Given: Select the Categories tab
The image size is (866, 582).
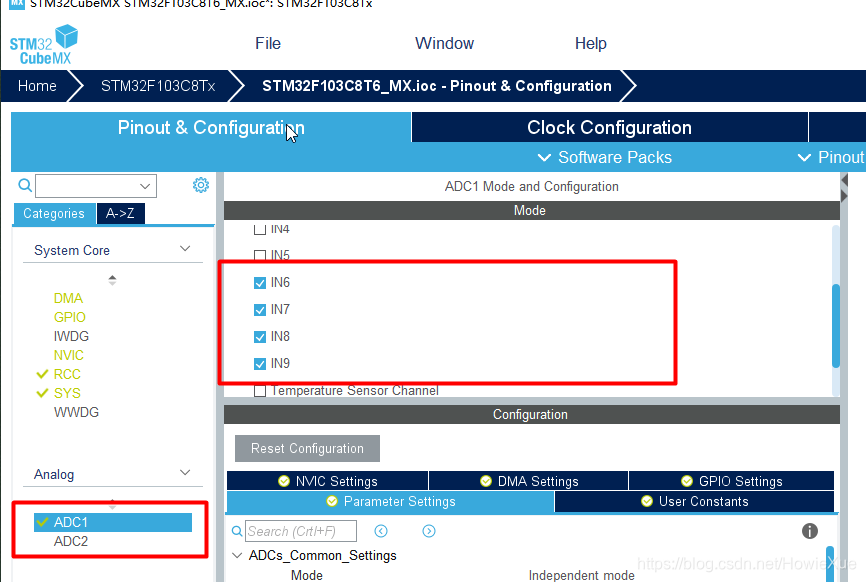Looking at the screenshot, I should (54, 214).
